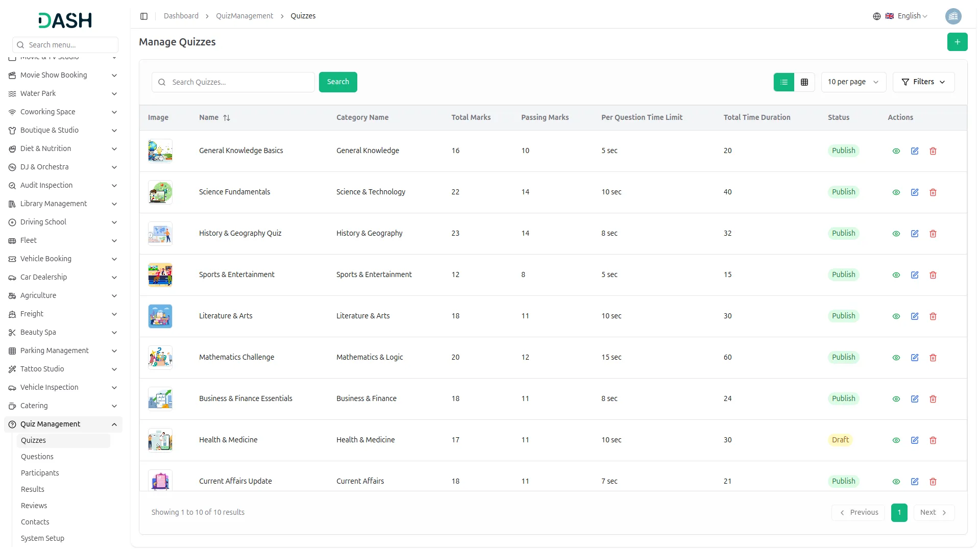This screenshot has width=980, height=551.
Task: Open the user profile avatar
Action: tap(953, 16)
